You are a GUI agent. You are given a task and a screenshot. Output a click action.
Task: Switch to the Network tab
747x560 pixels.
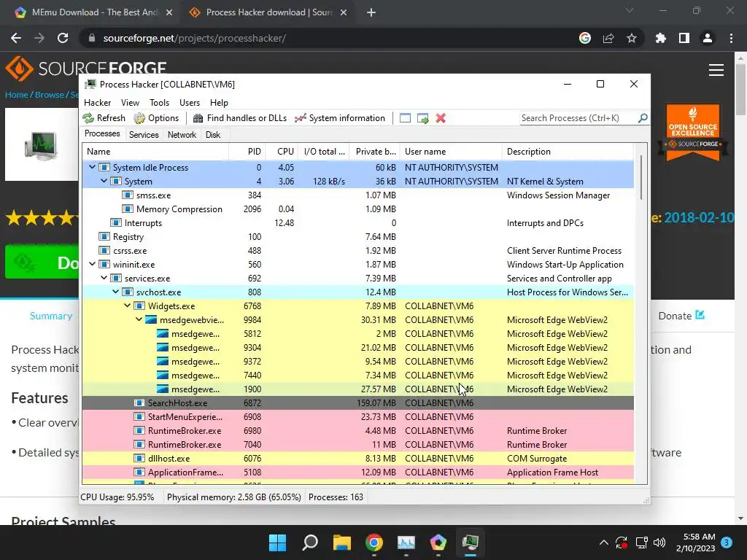point(182,135)
